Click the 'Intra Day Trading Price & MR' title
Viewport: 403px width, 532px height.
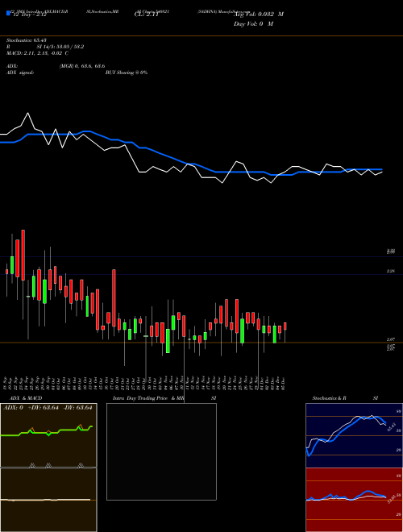148,398
